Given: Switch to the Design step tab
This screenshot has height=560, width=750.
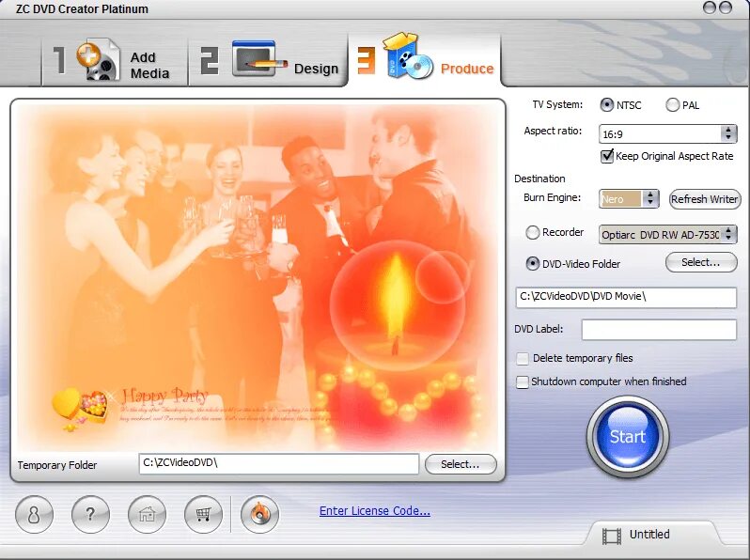Looking at the screenshot, I should pos(268,60).
